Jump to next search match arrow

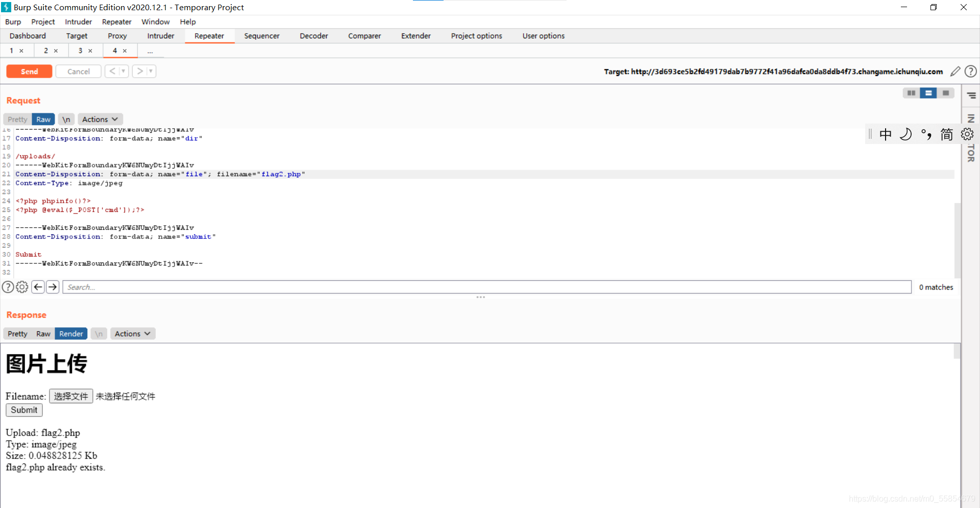click(53, 287)
